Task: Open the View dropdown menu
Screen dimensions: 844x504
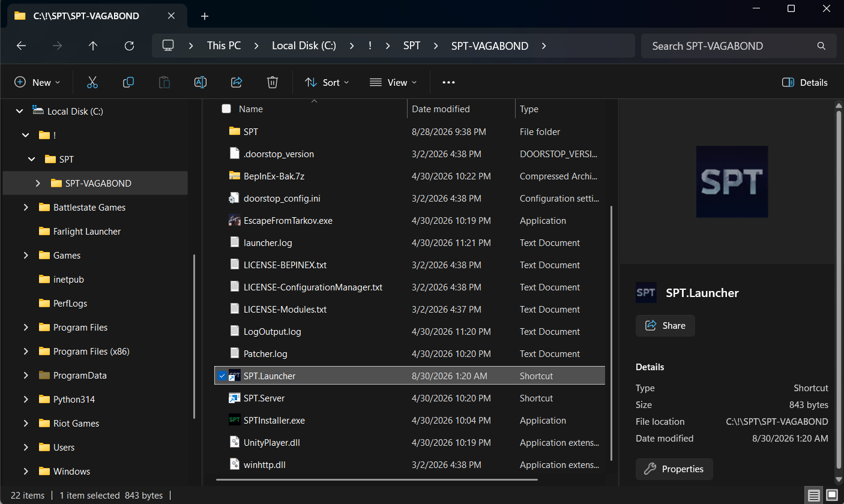Action: (393, 82)
